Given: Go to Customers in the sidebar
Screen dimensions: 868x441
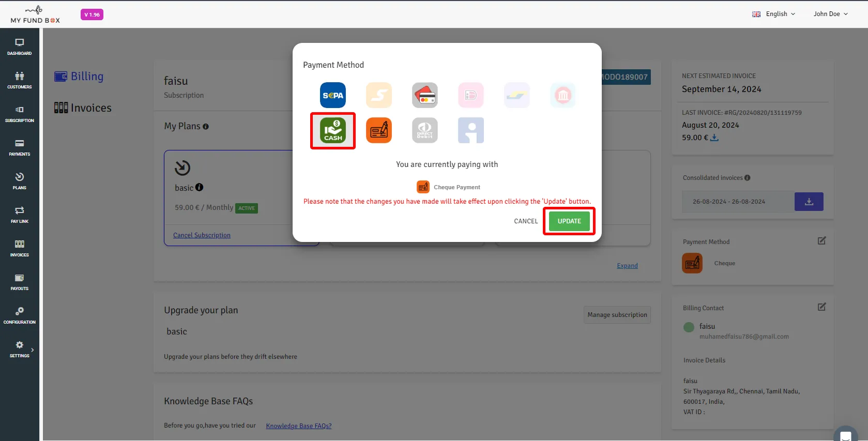Looking at the screenshot, I should 20,80.
